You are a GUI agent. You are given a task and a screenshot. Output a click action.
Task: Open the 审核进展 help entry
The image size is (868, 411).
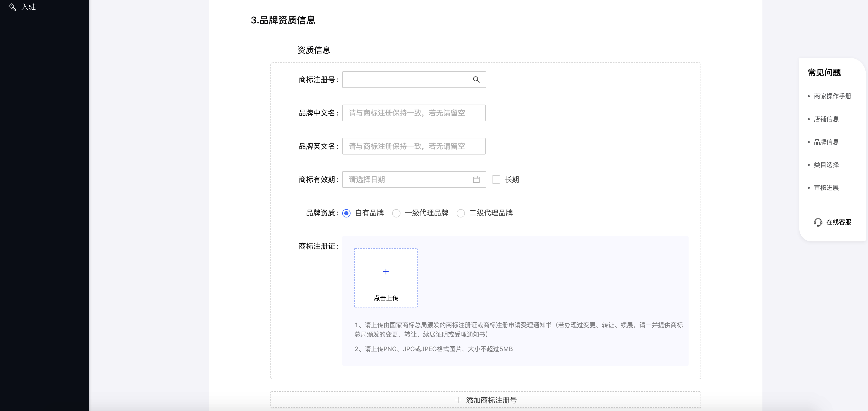tap(826, 188)
